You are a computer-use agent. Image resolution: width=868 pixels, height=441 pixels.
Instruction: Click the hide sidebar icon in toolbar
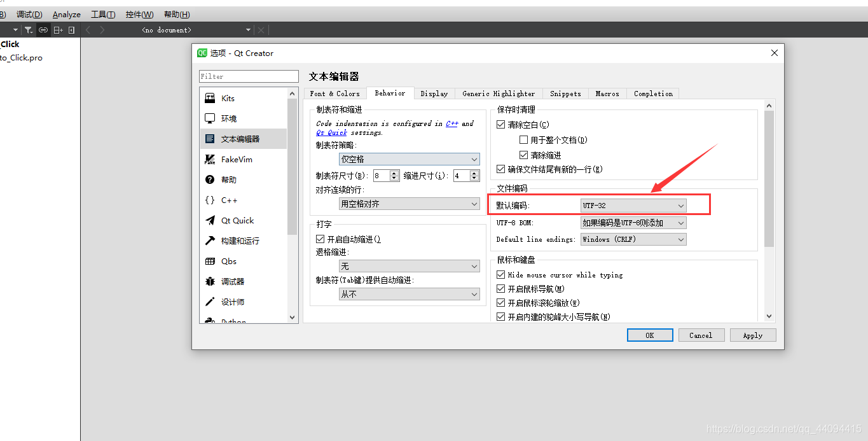click(x=71, y=30)
